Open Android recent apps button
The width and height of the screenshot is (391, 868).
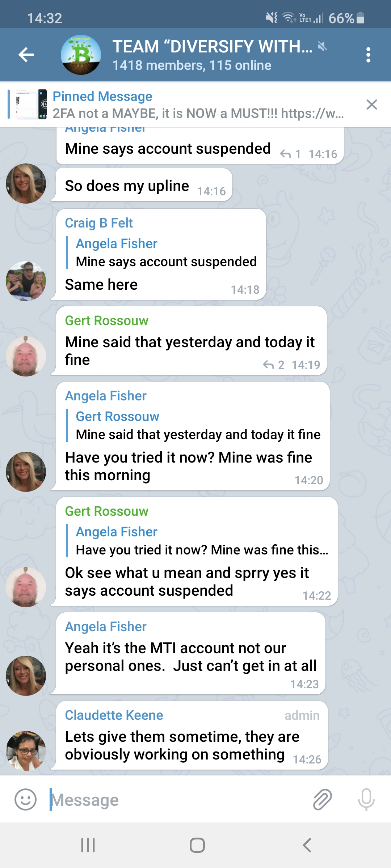[x=88, y=845]
